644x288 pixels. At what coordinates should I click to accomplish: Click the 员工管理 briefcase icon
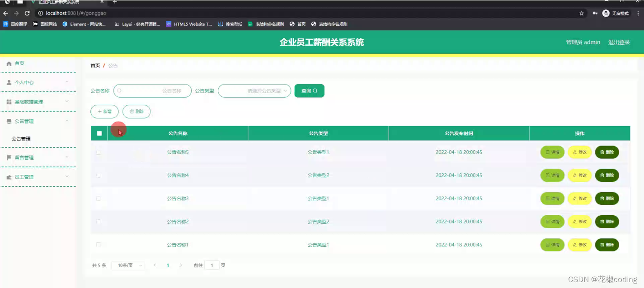[10, 177]
